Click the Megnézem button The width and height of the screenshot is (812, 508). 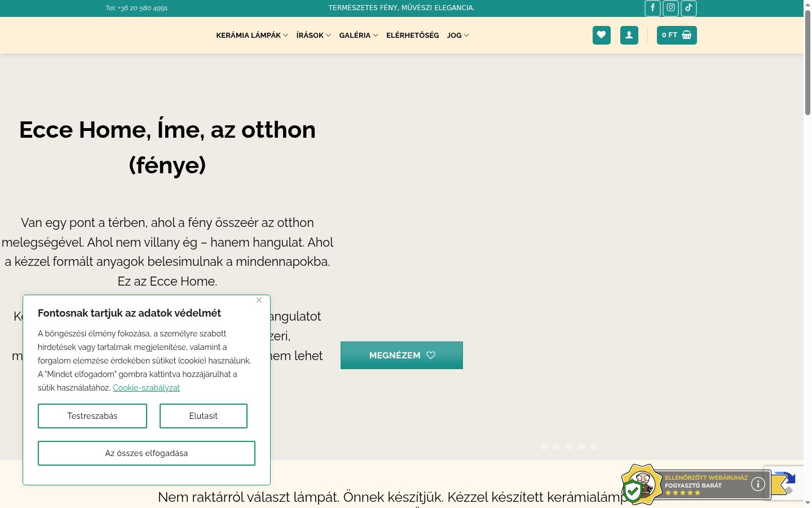pos(401,355)
